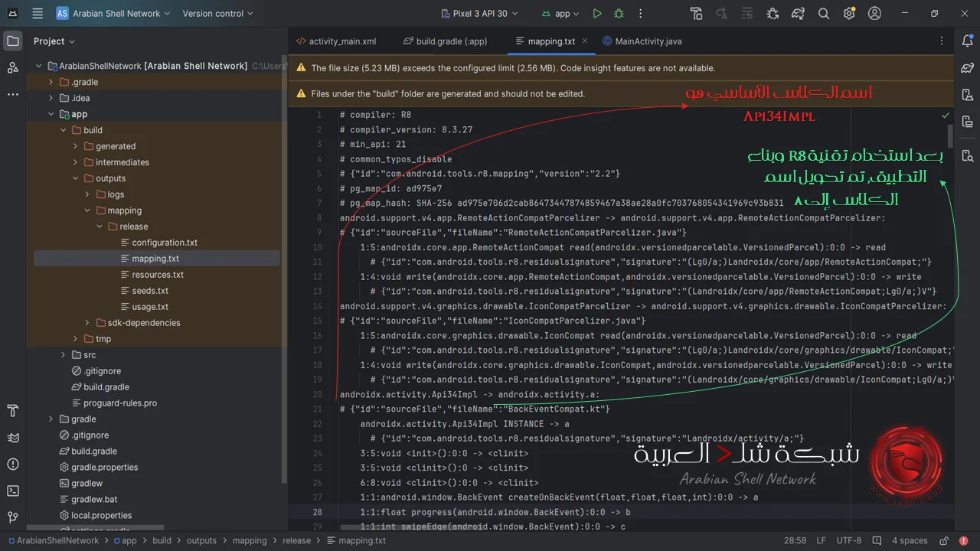Expand the .idea folder
The height and width of the screenshot is (551, 980).
point(51,98)
